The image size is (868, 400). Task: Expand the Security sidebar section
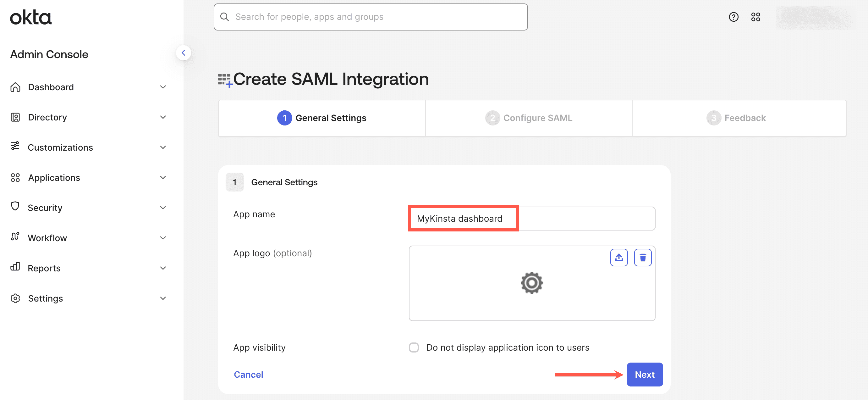click(x=163, y=208)
